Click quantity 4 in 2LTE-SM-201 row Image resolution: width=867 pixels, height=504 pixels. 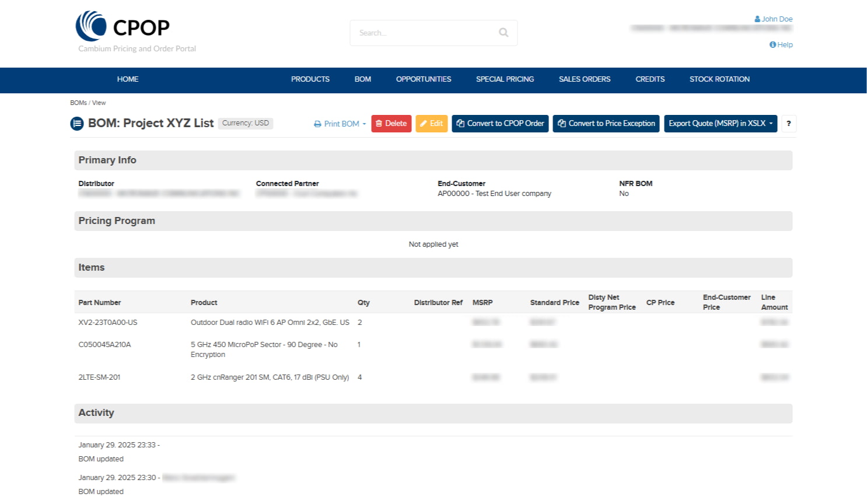click(x=359, y=377)
